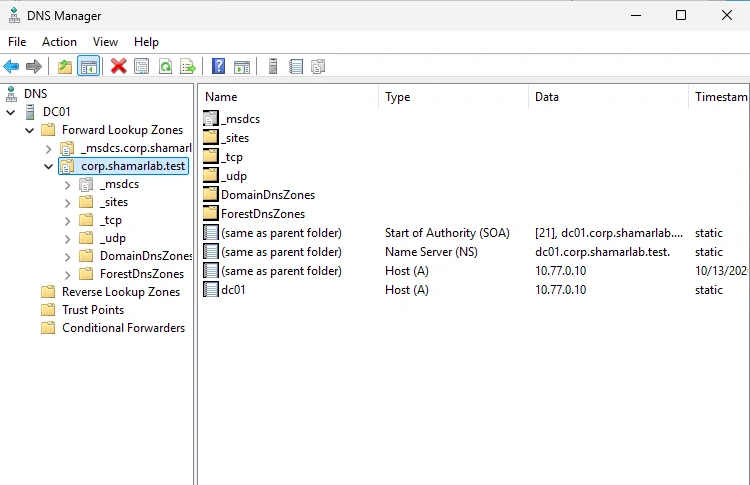This screenshot has height=485, width=750.
Task: Select _sites folder in the details list
Action: tap(235, 138)
